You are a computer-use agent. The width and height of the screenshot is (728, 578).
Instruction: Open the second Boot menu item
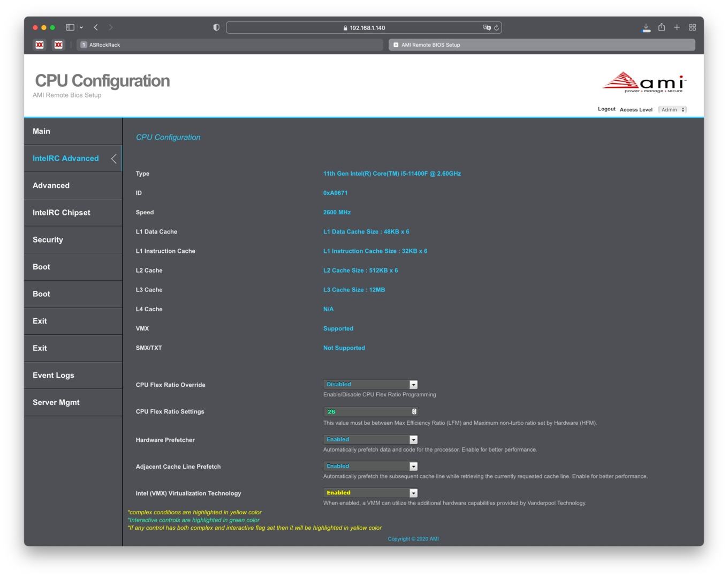73,294
